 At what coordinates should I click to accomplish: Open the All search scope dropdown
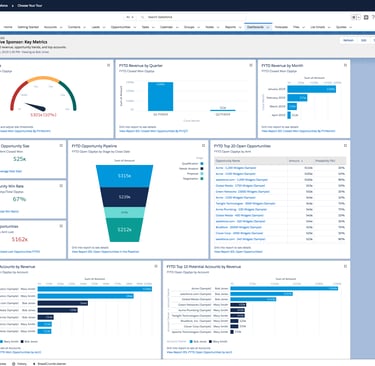point(130,17)
